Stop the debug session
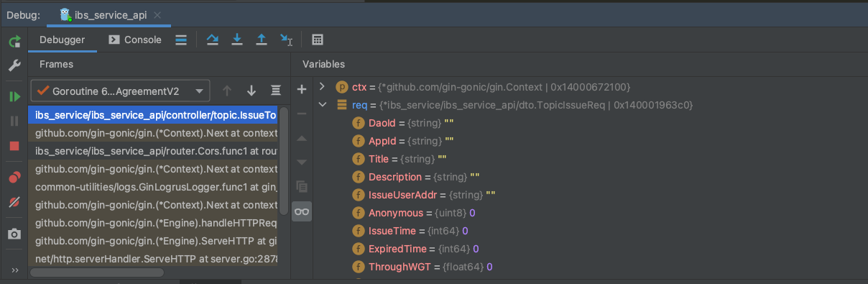The image size is (868, 284). [14, 146]
